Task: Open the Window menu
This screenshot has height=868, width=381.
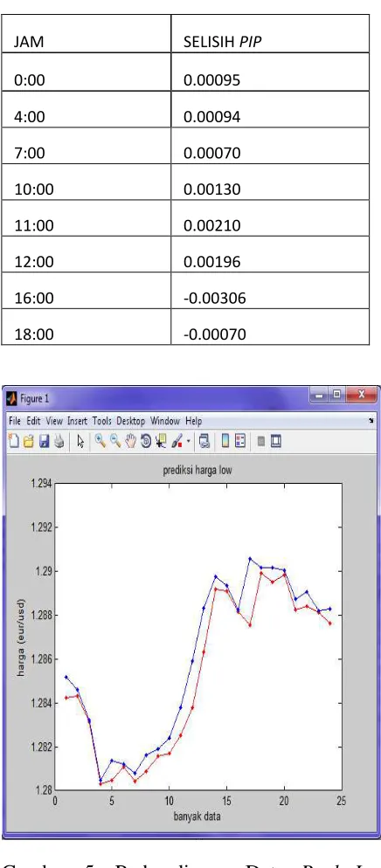Action: click(165, 421)
